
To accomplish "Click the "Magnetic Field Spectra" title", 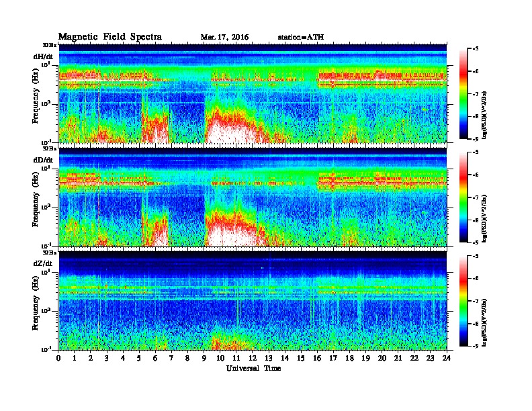I will coord(110,37).
